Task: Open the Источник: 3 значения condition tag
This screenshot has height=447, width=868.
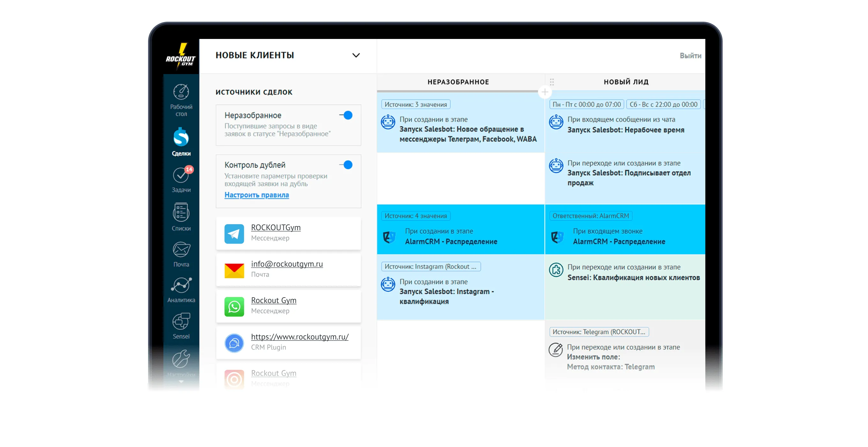Action: 415,104
